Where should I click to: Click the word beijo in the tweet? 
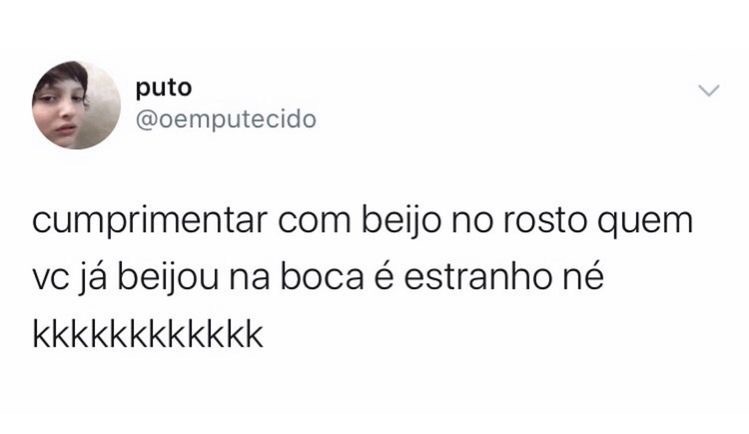click(x=402, y=223)
